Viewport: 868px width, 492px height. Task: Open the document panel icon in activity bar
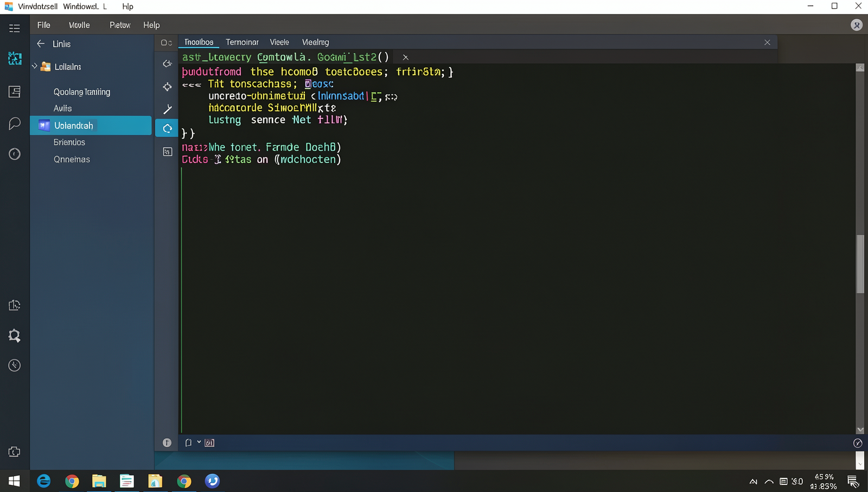tap(15, 92)
